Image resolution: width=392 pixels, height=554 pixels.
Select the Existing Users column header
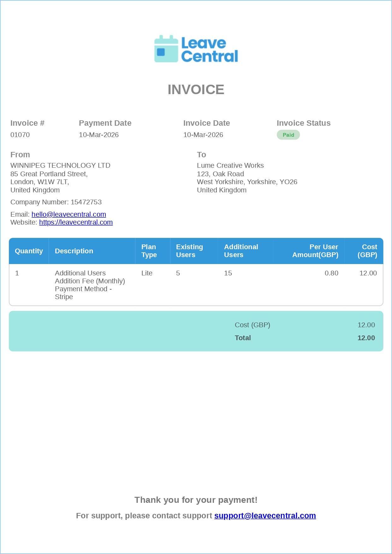[x=189, y=251]
